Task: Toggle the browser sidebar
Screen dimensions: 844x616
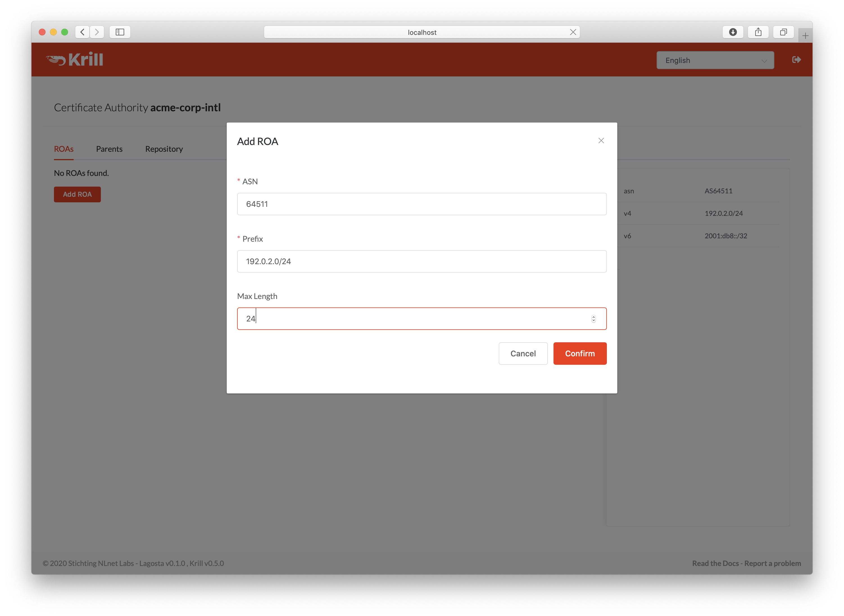Action: (x=120, y=32)
